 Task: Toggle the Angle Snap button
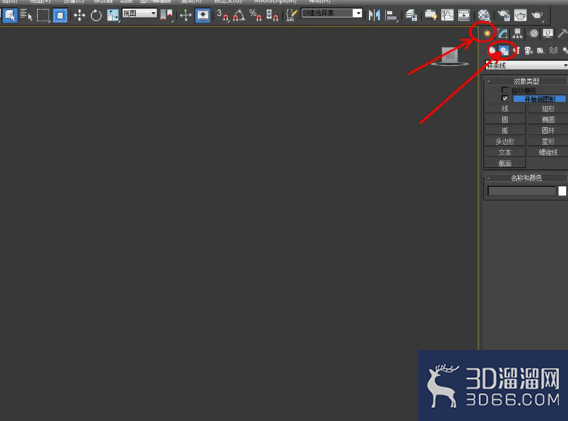pos(239,15)
